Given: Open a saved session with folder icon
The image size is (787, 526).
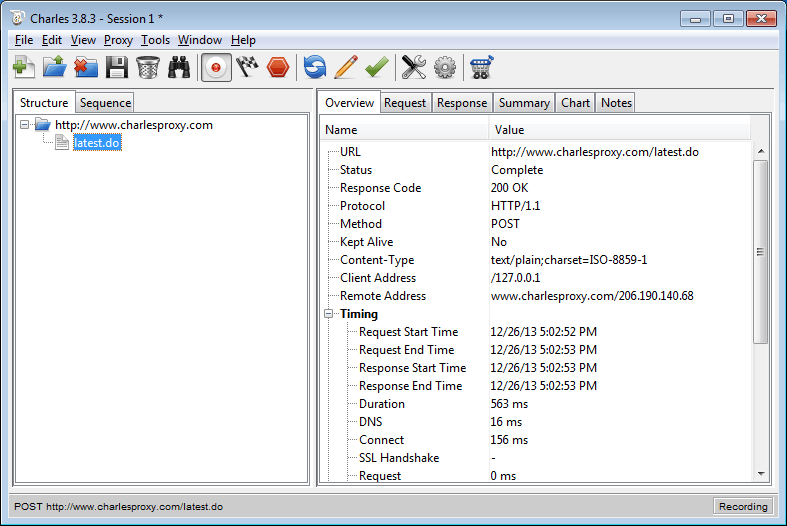Looking at the screenshot, I should point(54,67).
